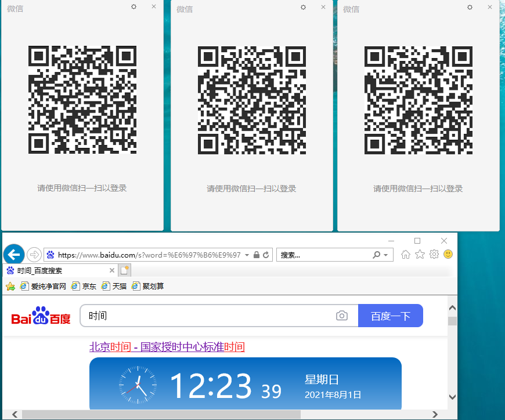Click the horizontal scrollbar right arrow
The image size is (505, 420).
click(435, 414)
